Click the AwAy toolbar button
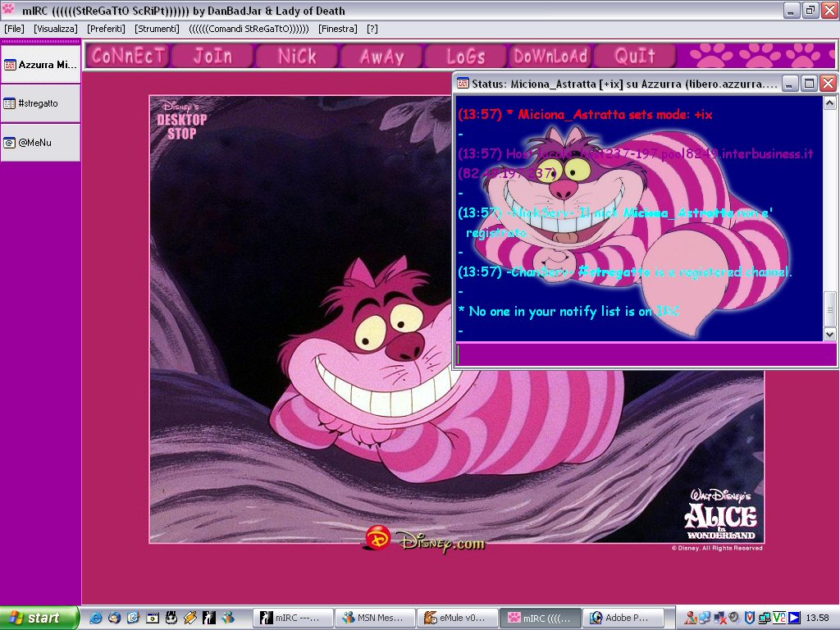 click(x=381, y=56)
